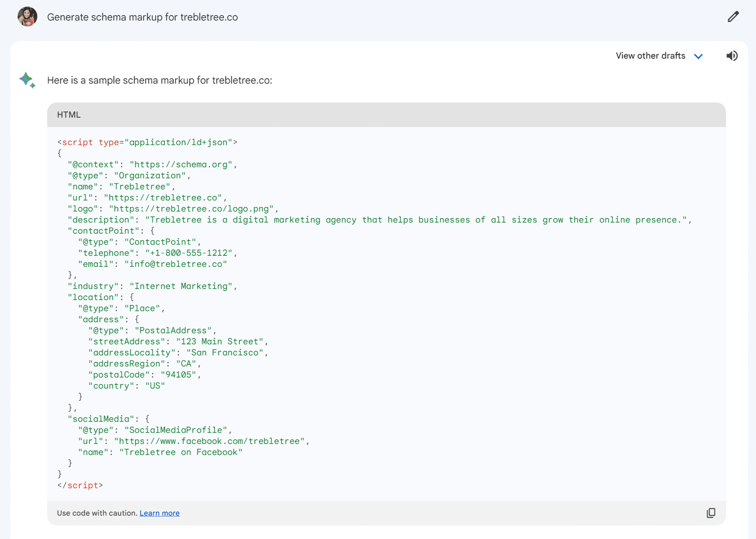Open the user profile avatar
The image size is (756, 539).
(28, 17)
